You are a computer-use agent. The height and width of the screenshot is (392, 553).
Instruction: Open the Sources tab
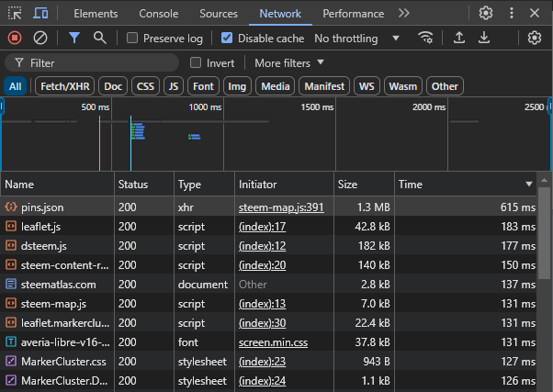pyautogui.click(x=219, y=14)
